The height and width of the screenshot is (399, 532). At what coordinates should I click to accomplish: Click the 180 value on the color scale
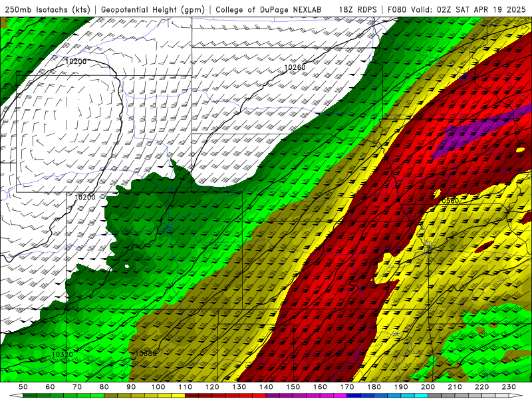[374, 387]
